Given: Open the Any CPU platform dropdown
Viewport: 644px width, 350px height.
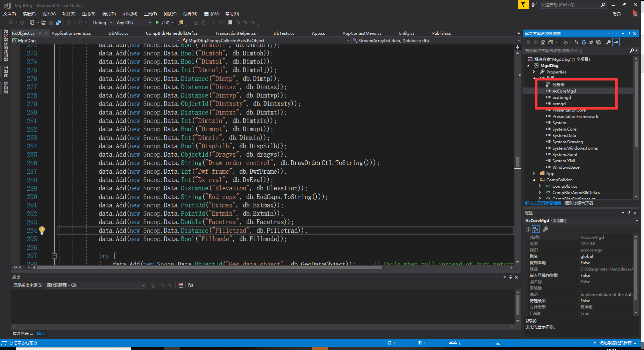Looking at the screenshot, I should click(134, 22).
